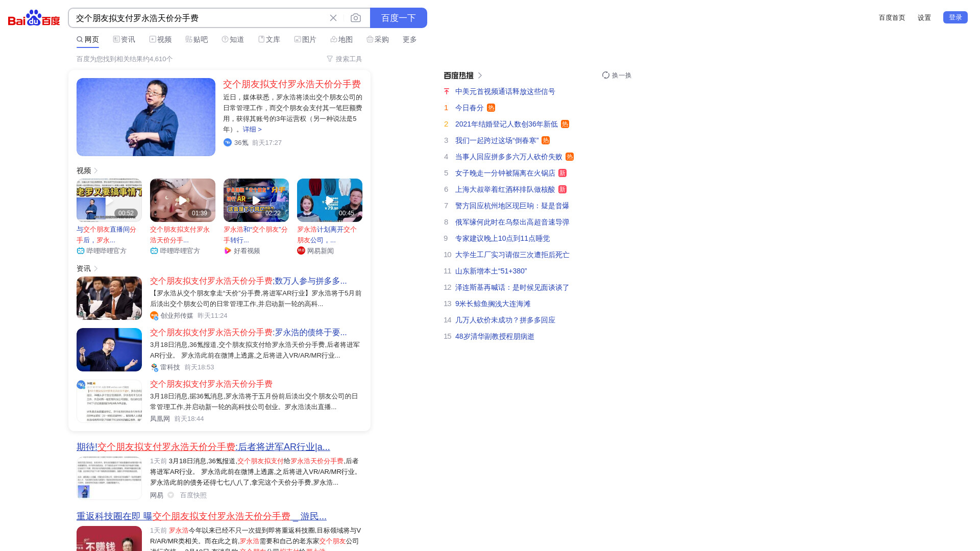The image size is (980, 551).
Task: Expand the 资讯 section chevron
Action: (96, 268)
